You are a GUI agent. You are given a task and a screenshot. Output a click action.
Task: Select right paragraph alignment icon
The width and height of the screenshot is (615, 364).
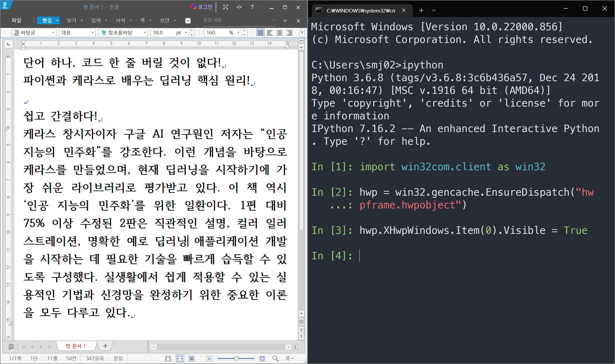click(289, 33)
